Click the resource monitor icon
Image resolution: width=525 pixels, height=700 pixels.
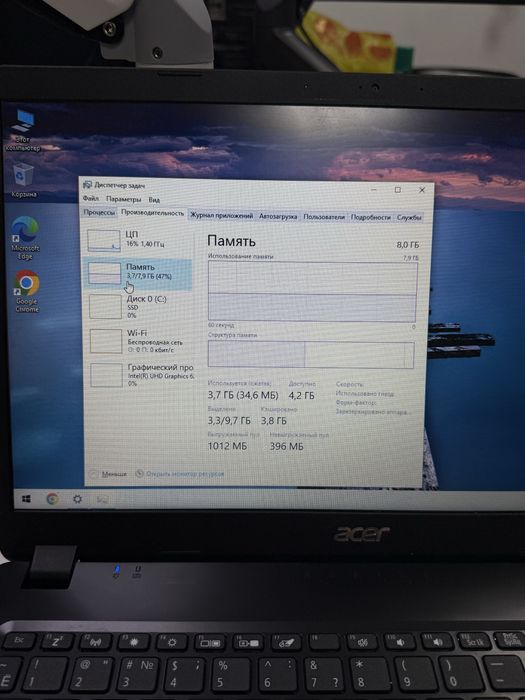(x=139, y=473)
